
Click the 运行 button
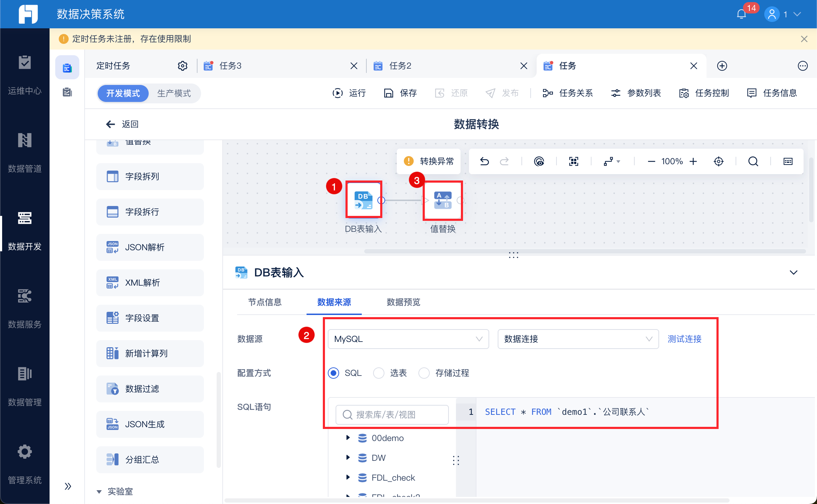349,93
